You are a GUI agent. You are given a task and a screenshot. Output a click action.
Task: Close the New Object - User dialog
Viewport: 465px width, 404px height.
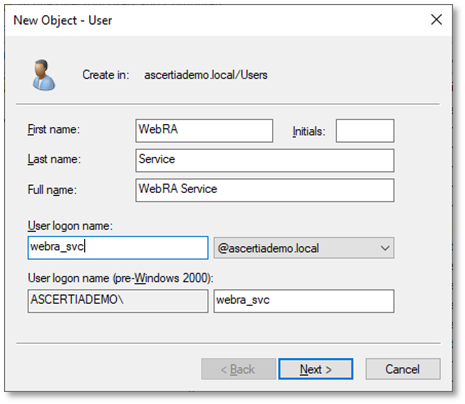(x=436, y=20)
